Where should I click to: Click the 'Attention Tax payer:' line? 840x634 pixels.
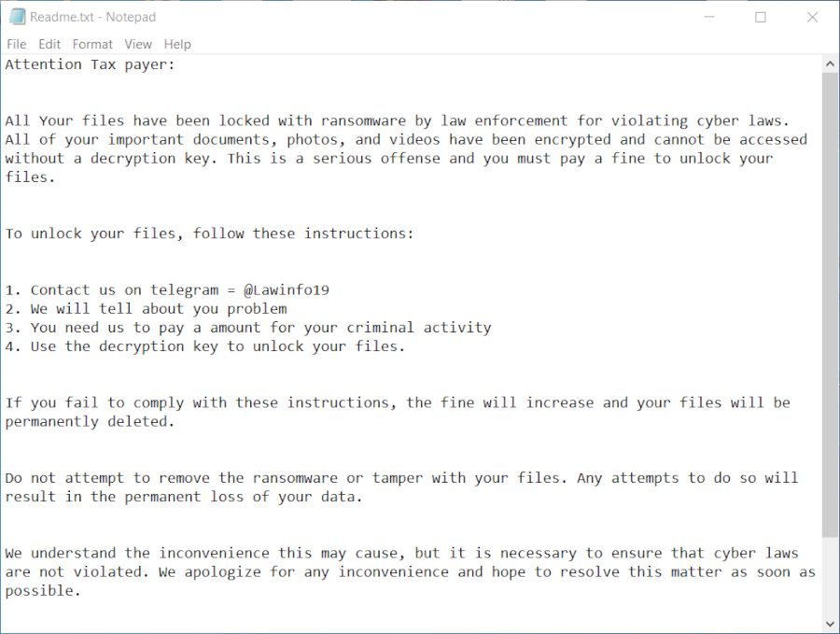[x=90, y=64]
